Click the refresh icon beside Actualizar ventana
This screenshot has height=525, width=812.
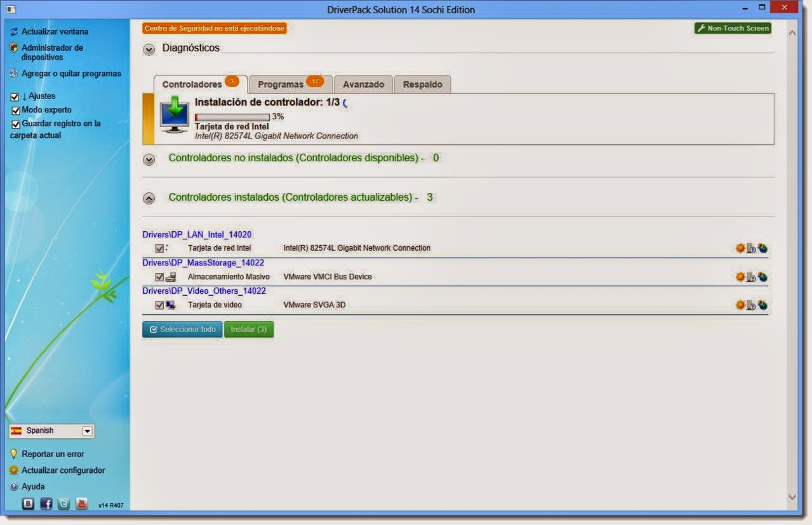pyautogui.click(x=14, y=32)
